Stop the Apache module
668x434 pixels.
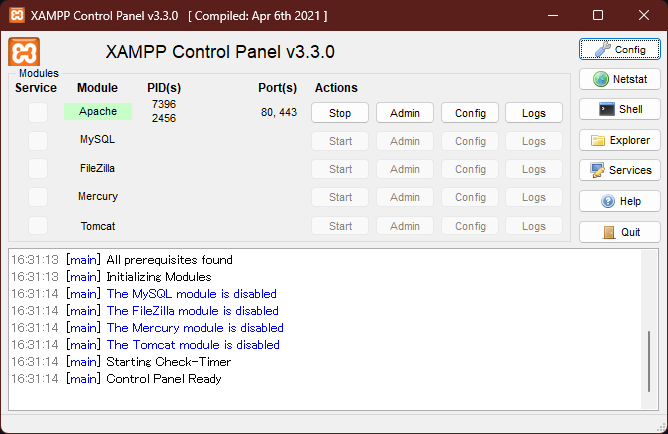click(x=340, y=113)
